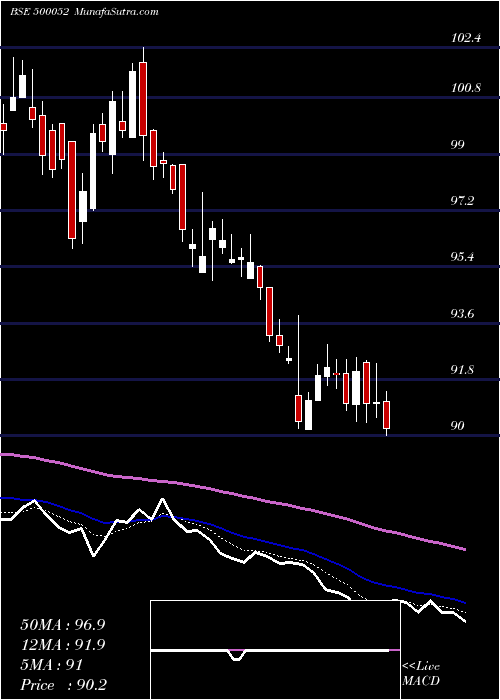
Task: Click the 97.2 price axis label
Action: (x=463, y=201)
